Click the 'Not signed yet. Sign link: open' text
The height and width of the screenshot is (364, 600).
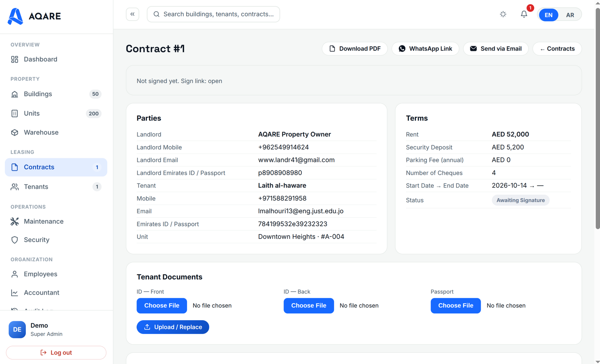click(179, 81)
